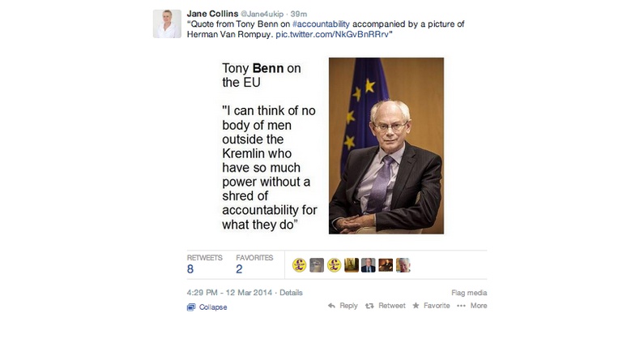The image size is (644, 339).
Task: Click the suited man retweeter avatar
Action: (x=369, y=265)
